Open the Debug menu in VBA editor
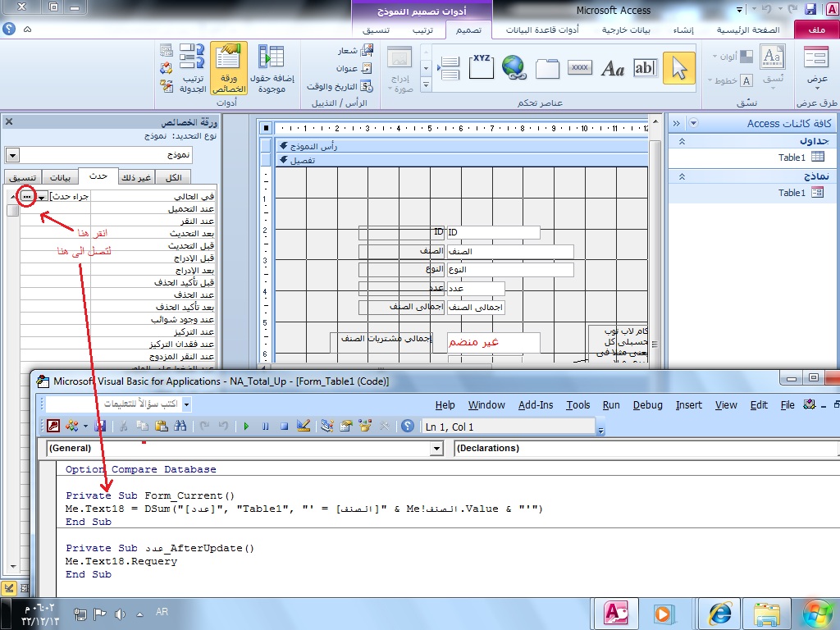The height and width of the screenshot is (630, 840). pyautogui.click(x=648, y=405)
